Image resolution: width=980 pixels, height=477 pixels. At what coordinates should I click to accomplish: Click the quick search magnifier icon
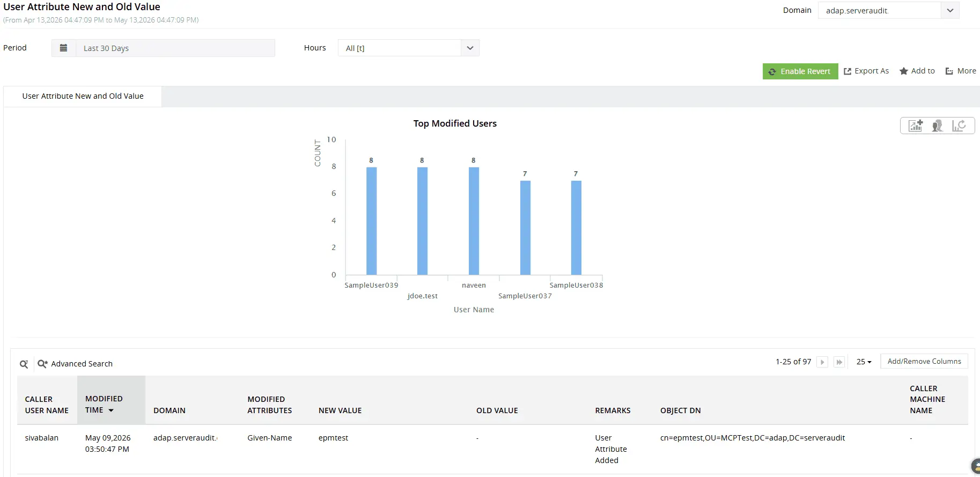pos(24,364)
